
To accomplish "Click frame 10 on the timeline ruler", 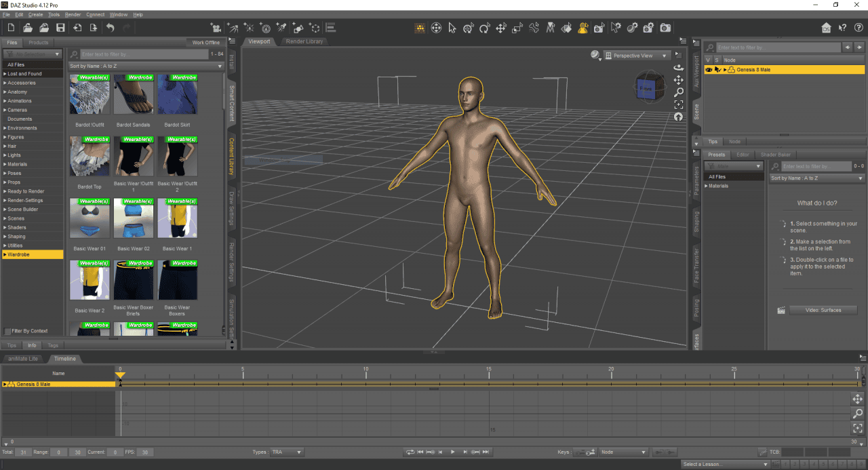I will (x=366, y=372).
